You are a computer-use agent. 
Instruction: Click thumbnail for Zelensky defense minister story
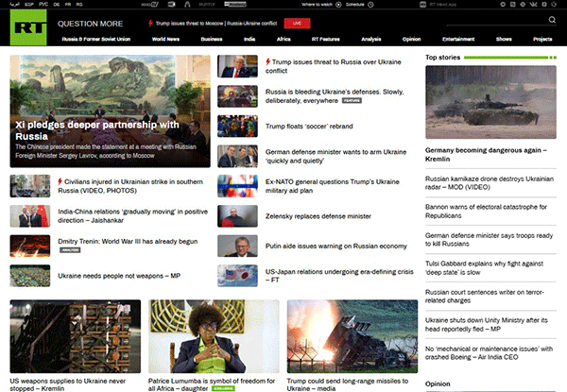237,216
